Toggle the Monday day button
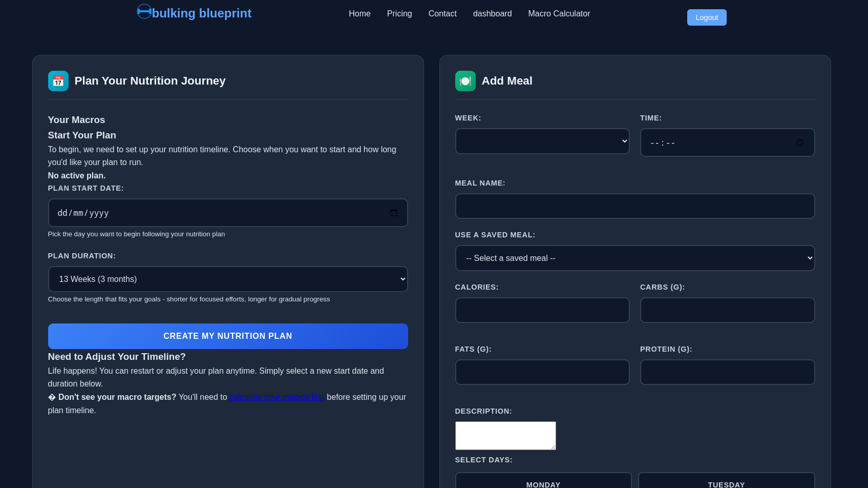 tap(543, 483)
